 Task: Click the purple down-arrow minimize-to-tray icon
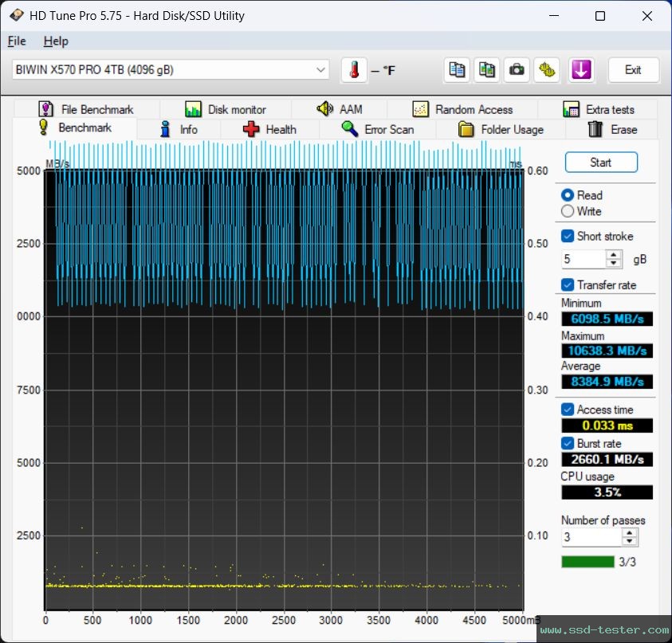(x=580, y=70)
